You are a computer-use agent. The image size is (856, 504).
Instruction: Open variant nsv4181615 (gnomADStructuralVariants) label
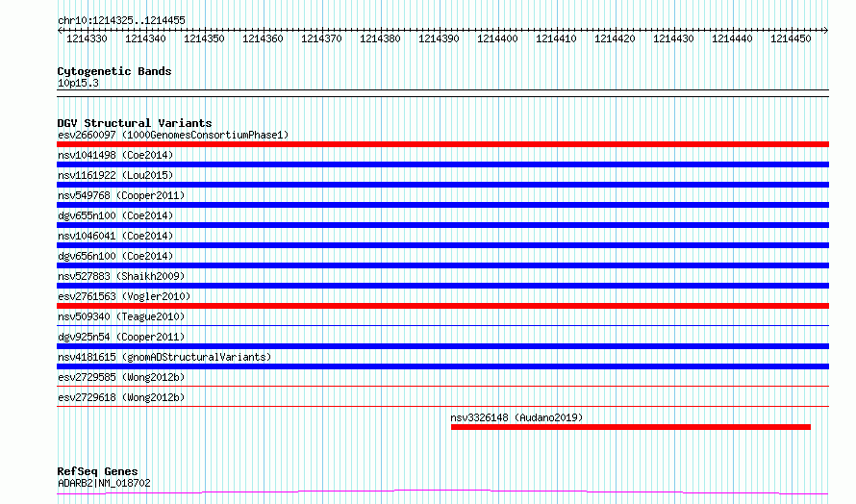coord(164,357)
